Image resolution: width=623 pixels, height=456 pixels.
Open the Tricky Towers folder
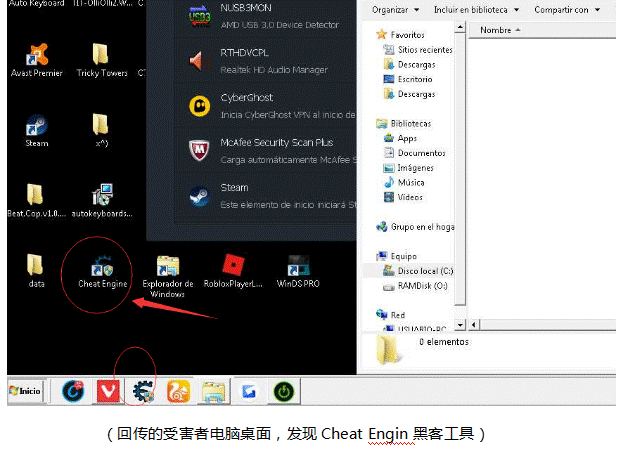coord(102,60)
